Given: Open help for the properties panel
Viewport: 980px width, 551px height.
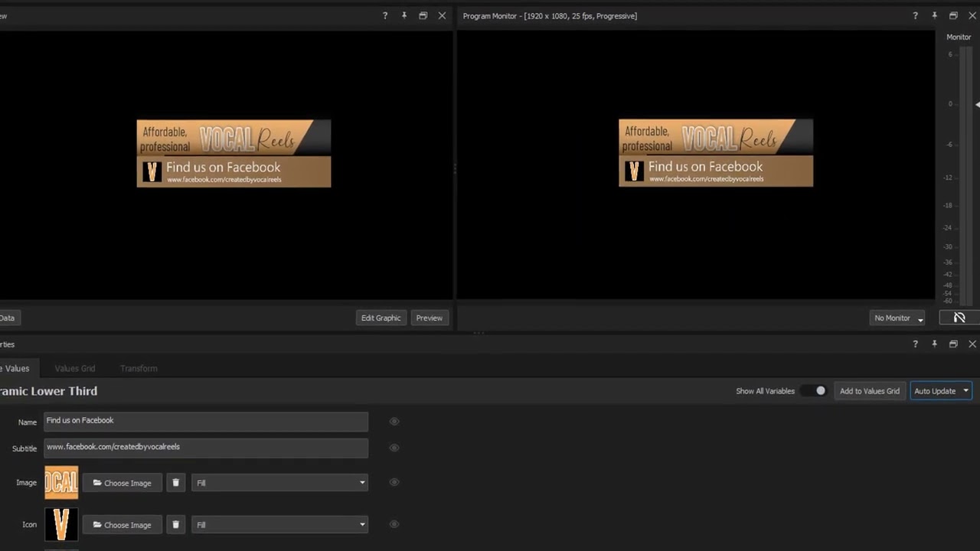Looking at the screenshot, I should [915, 344].
